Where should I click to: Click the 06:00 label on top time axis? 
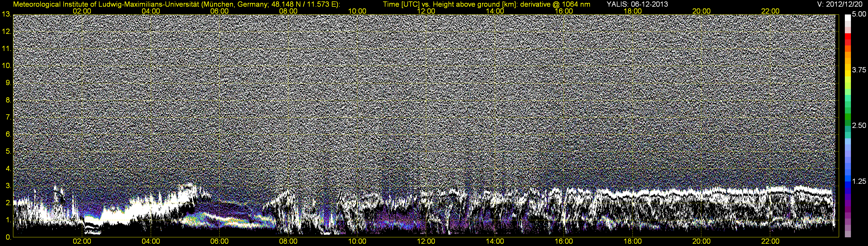click(219, 11)
